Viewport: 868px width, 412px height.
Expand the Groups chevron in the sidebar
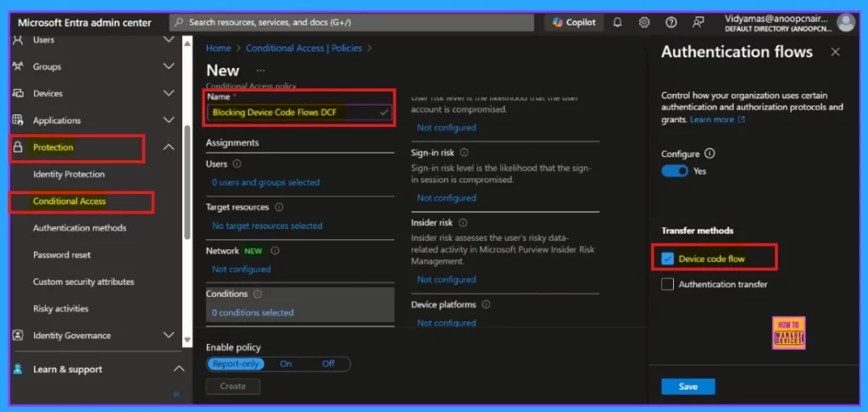(x=169, y=66)
